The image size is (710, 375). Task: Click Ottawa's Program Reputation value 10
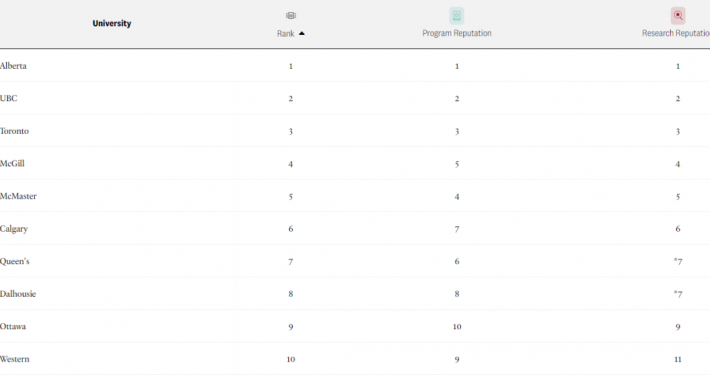pyautogui.click(x=457, y=327)
